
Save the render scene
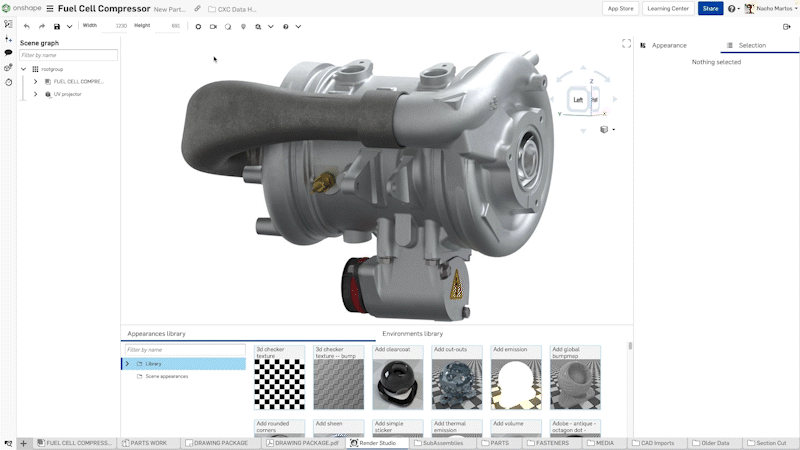(x=57, y=27)
